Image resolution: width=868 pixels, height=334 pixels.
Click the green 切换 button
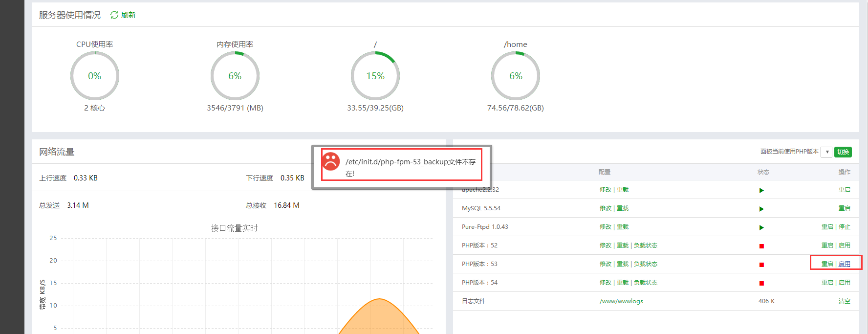[x=843, y=152]
